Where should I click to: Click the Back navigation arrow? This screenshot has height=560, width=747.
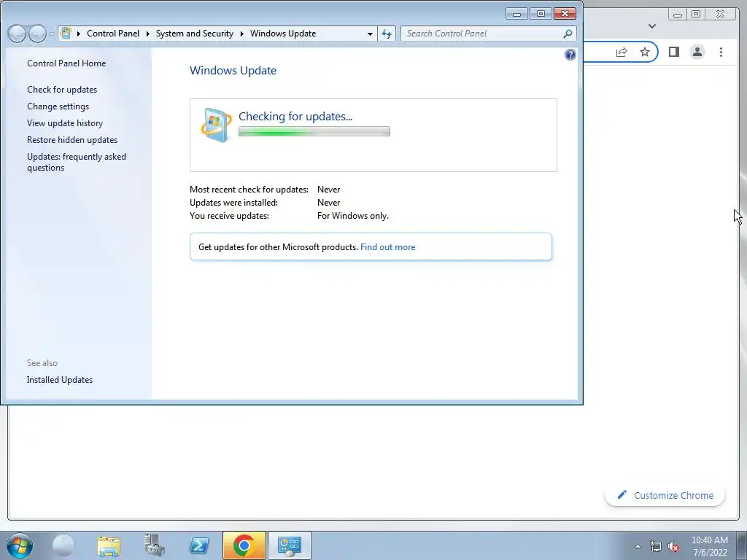[x=17, y=34]
